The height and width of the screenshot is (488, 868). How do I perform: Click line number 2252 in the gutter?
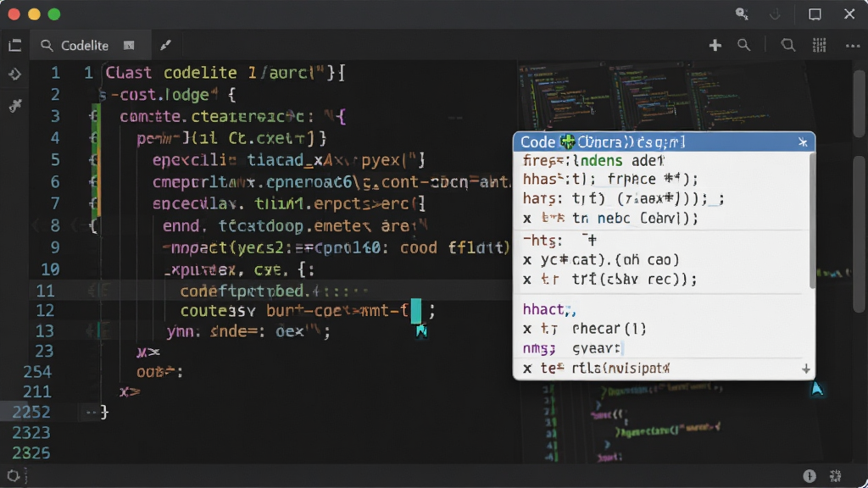(x=31, y=413)
